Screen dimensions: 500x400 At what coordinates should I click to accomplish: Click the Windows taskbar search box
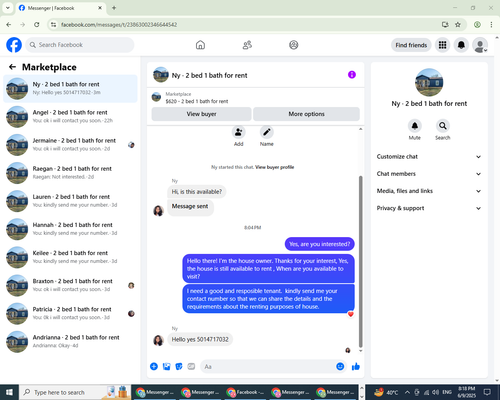point(75,392)
